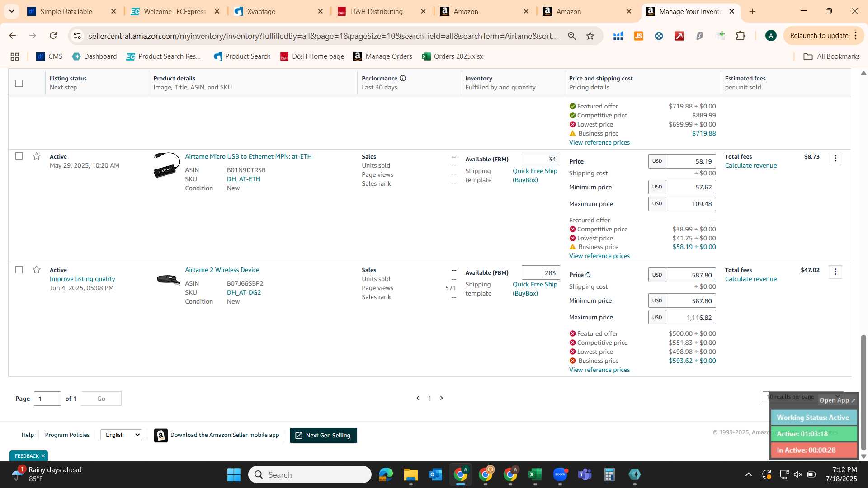The height and width of the screenshot is (488, 868).
Task: Open the D&H Home page bookmark
Action: [x=312, y=56]
